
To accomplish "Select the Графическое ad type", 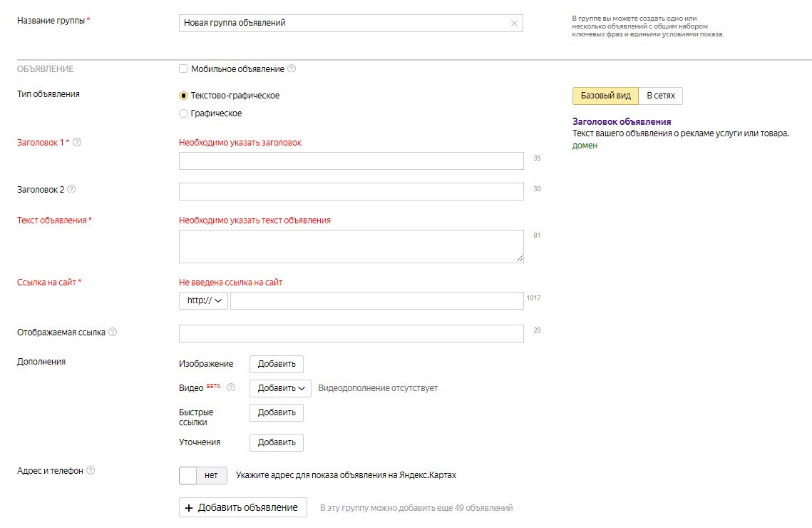I will pos(183,113).
